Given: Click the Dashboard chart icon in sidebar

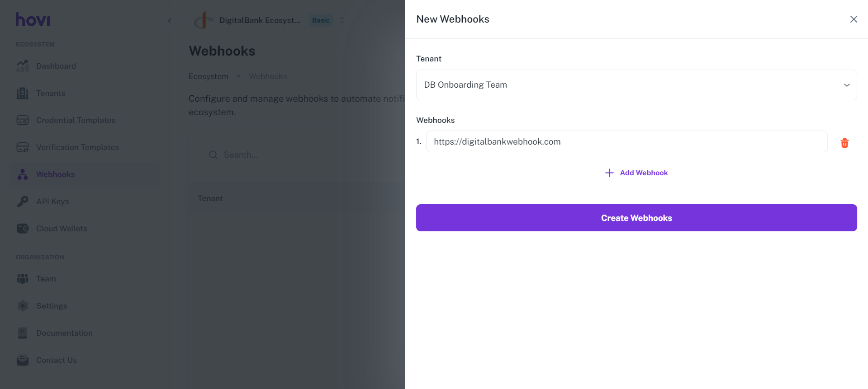Looking at the screenshot, I should click(x=23, y=66).
